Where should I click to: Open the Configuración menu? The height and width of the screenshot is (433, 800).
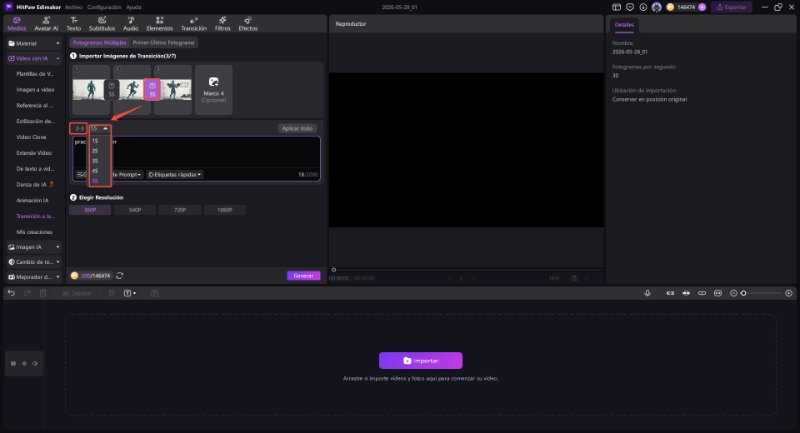pos(104,7)
